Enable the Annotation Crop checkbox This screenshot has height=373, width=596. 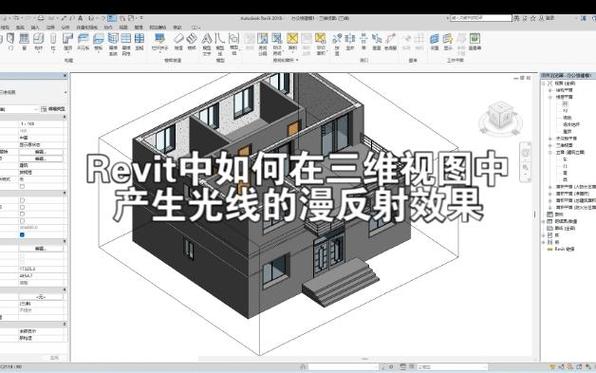click(22, 214)
